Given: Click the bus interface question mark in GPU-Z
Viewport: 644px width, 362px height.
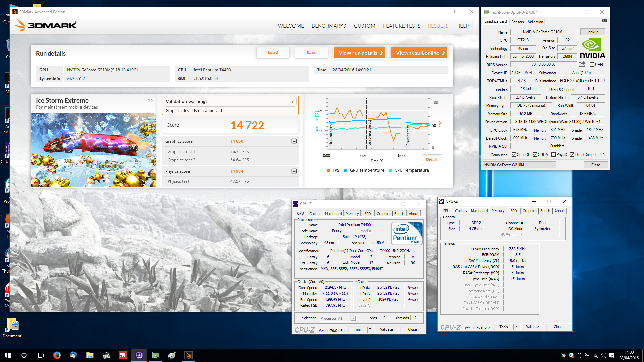Looking at the screenshot, I should pos(604,81).
